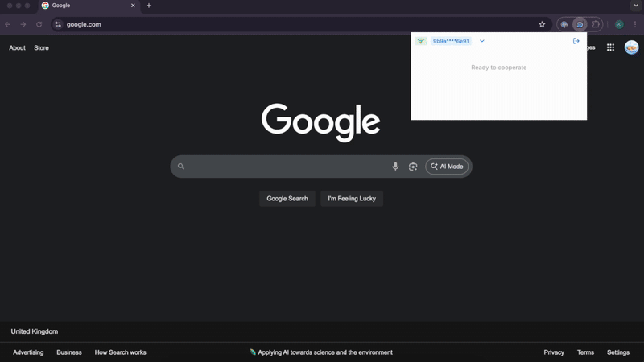Screen dimensions: 644x362
Task: Start voice search with microphone icon
Action: (x=395, y=167)
